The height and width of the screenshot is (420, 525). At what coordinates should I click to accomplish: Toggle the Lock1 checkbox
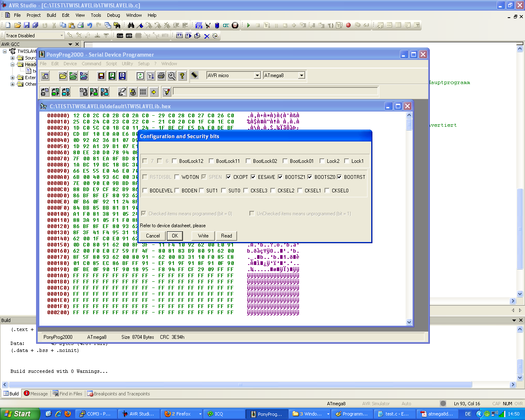(x=347, y=161)
